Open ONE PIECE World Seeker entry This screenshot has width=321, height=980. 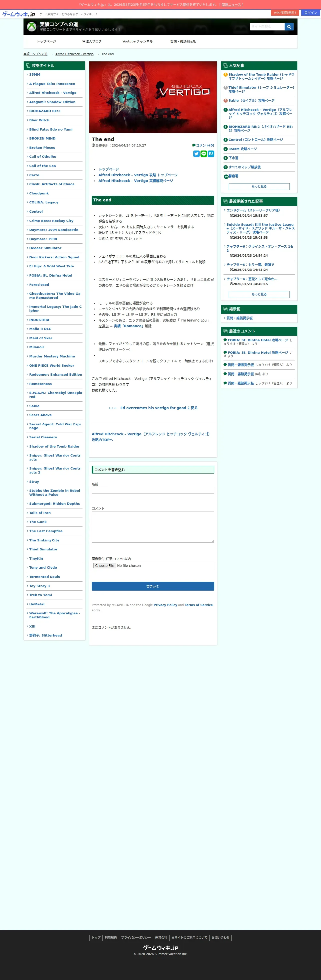tap(52, 366)
